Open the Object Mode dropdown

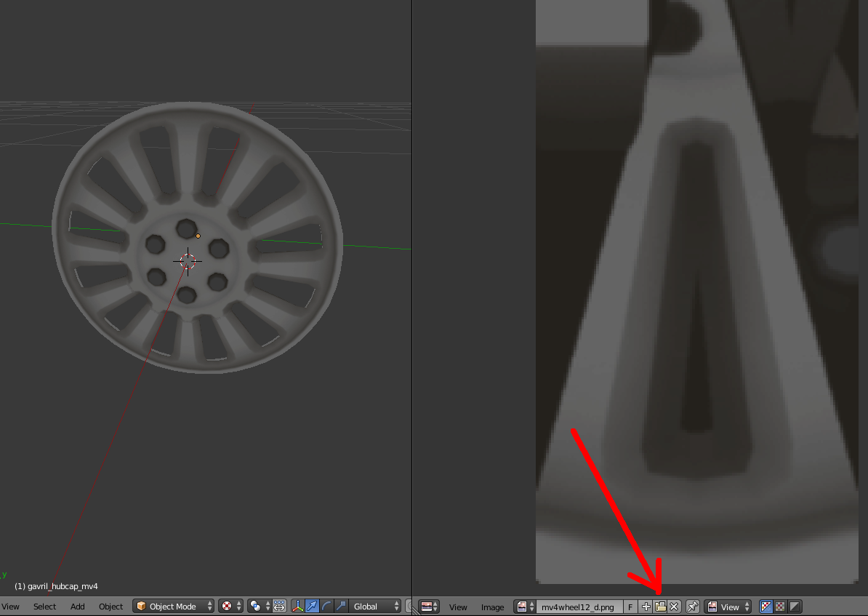pos(173,607)
